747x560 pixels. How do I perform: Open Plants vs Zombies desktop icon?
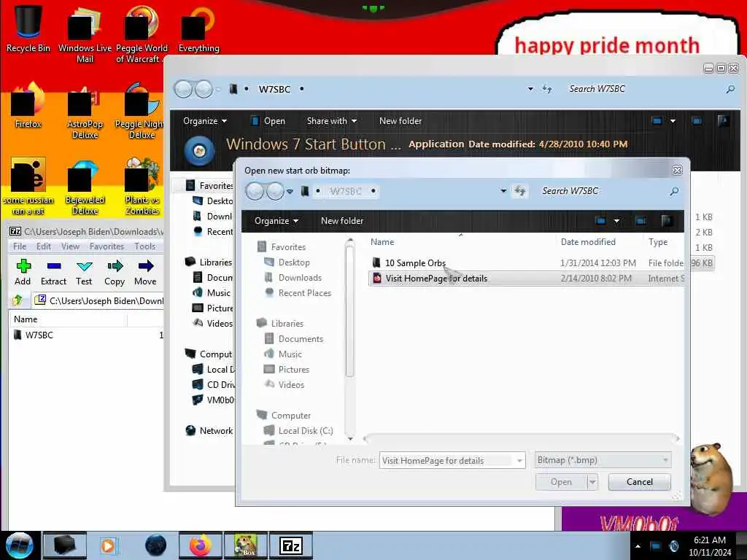click(x=142, y=187)
